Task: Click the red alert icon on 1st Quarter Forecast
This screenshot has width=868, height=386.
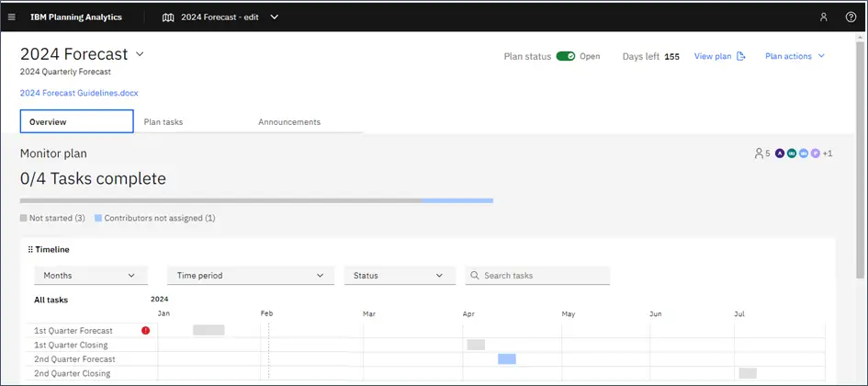Action: (x=146, y=331)
